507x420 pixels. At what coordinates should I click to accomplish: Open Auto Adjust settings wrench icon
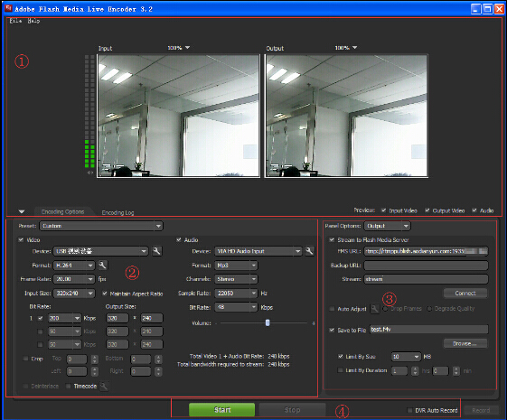[x=374, y=309]
